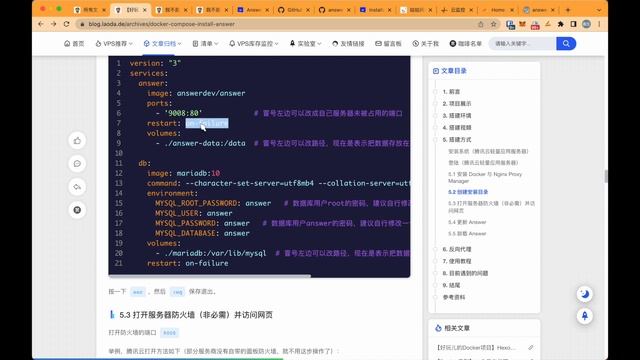Jump to TOC item 2. 项目展示
Viewport: 640px width, 360px height.
coord(457,104)
